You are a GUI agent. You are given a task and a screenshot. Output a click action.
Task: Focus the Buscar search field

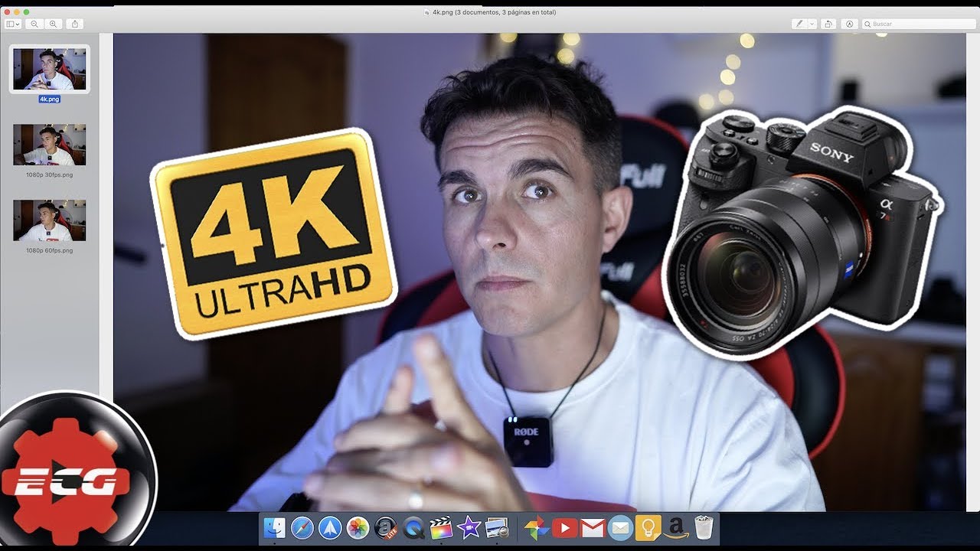click(918, 24)
